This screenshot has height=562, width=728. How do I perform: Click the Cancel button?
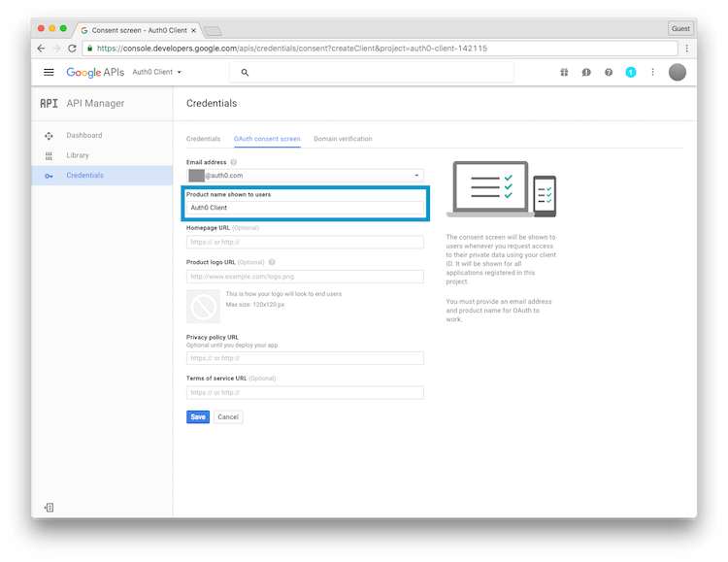point(228,416)
